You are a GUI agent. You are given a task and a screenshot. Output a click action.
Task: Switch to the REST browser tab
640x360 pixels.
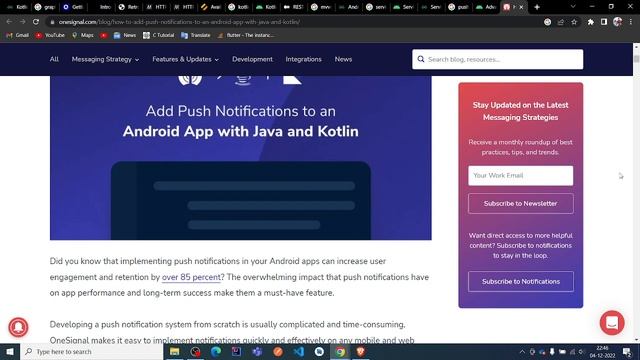[x=294, y=7]
